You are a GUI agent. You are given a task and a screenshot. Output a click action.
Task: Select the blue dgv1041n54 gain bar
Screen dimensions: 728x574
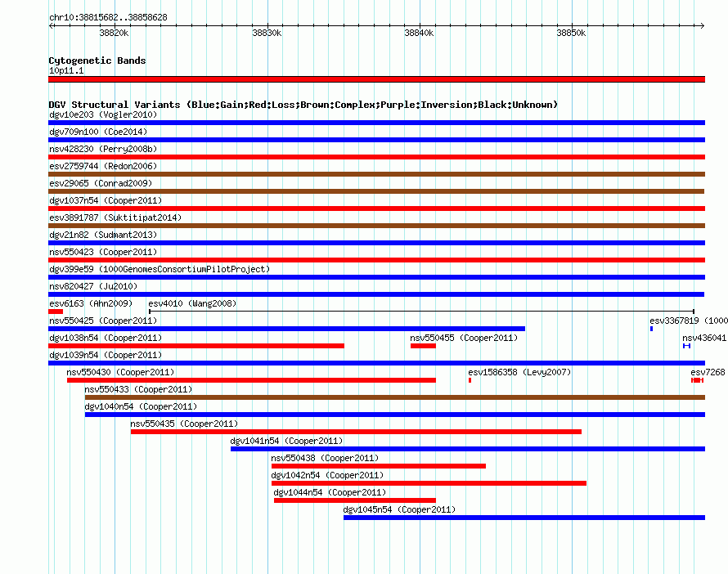point(468,449)
